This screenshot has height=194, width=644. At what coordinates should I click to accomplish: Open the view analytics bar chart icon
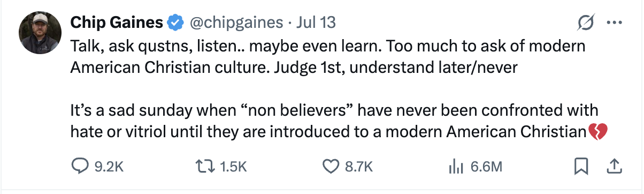tap(456, 167)
